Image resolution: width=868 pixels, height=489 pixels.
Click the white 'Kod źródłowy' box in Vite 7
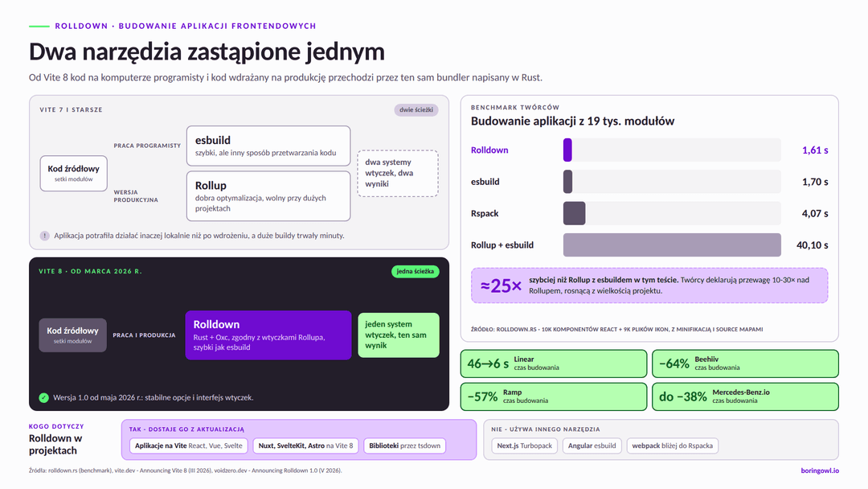click(74, 174)
